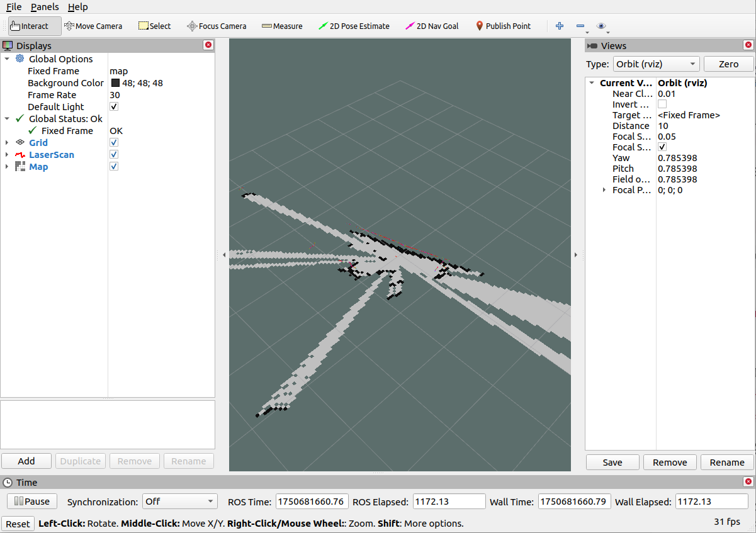This screenshot has height=533, width=756.
Task: Select the 2D Nav Goal tool
Action: (x=432, y=26)
